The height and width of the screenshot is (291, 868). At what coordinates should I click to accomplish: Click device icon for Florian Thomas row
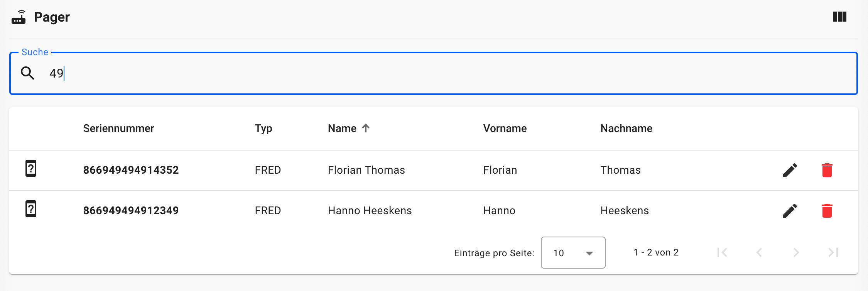(x=31, y=168)
